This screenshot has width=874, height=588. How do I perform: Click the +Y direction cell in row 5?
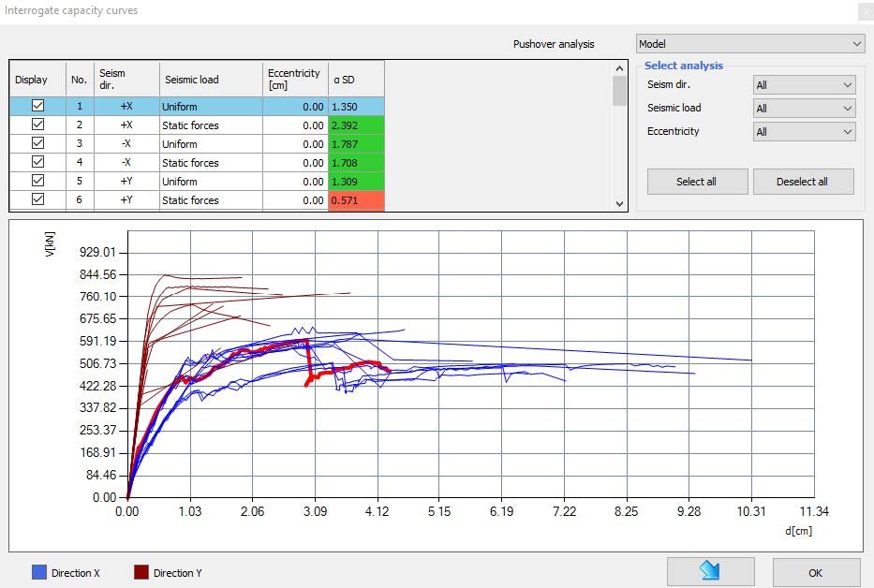click(x=126, y=181)
